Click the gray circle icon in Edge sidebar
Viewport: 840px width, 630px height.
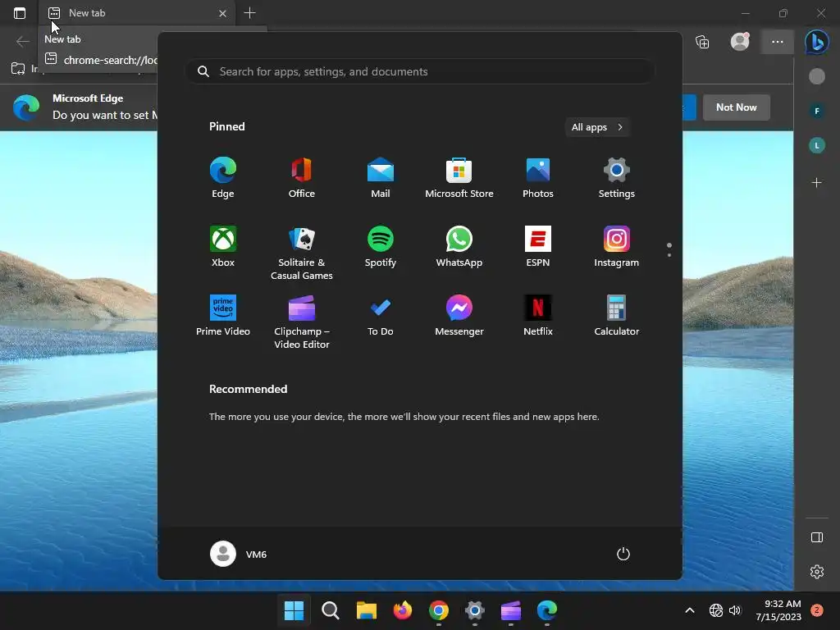pos(816,76)
